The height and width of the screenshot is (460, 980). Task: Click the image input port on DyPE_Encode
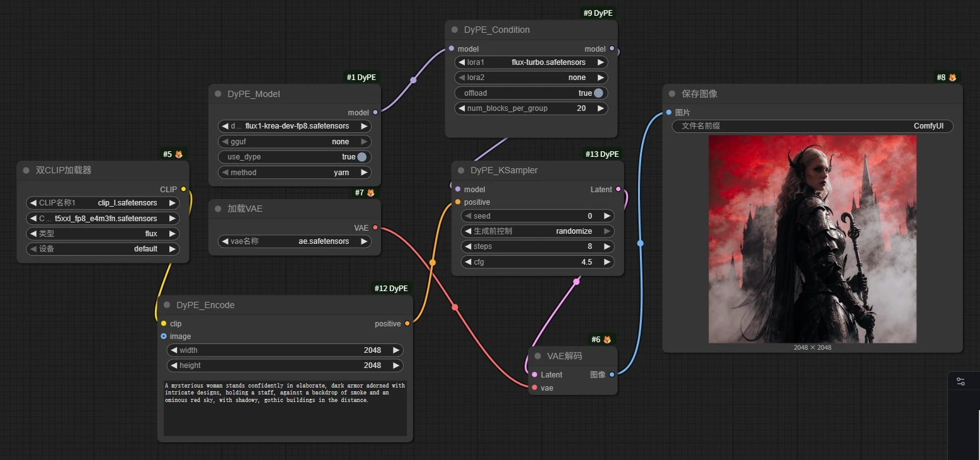(164, 336)
